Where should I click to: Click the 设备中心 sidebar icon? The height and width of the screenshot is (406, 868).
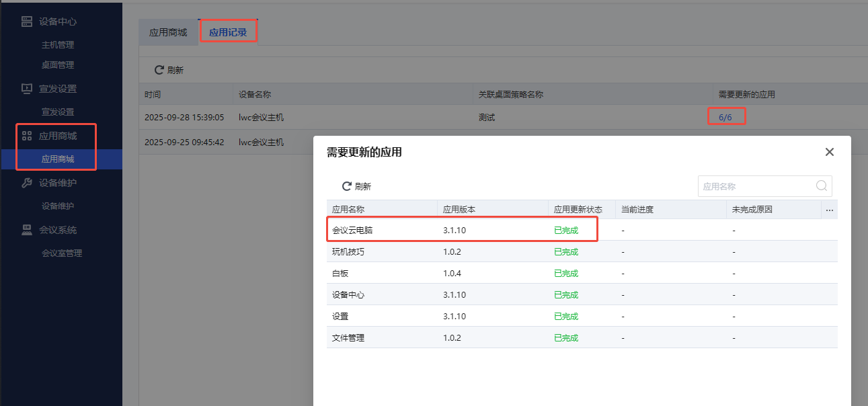27,22
